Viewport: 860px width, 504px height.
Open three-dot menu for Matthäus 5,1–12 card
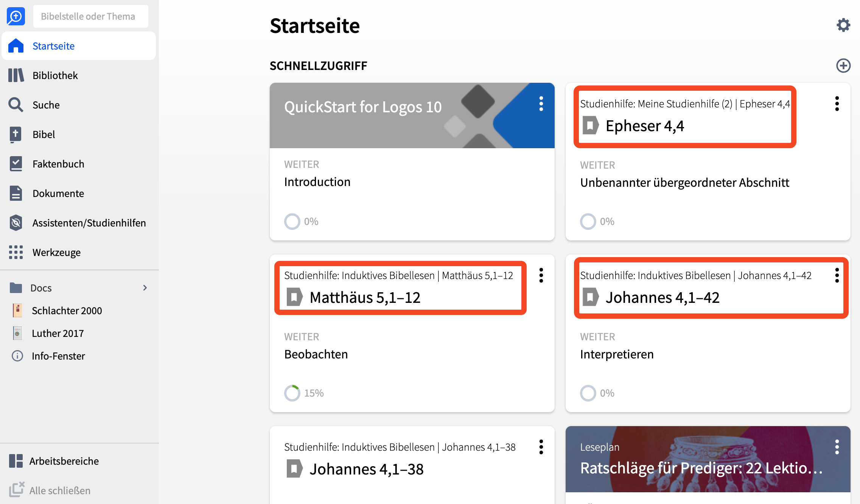point(541,275)
